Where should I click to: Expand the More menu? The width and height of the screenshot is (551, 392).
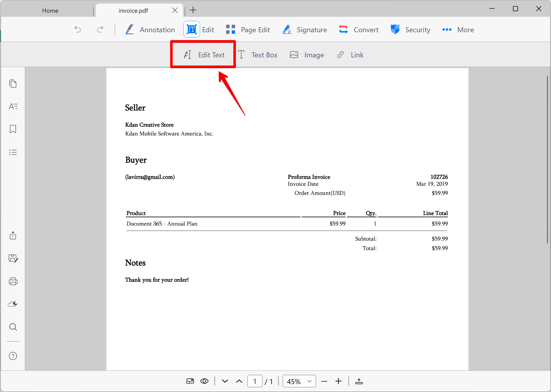tap(458, 30)
